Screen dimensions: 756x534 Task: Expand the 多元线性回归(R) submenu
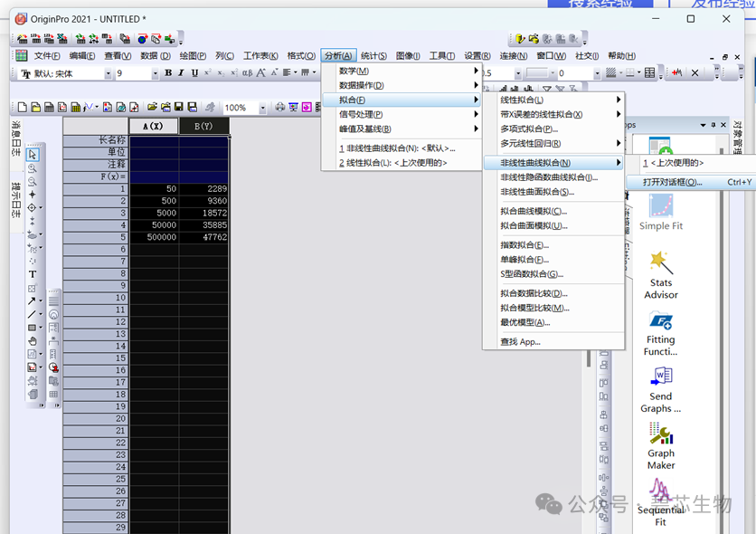[x=553, y=143]
